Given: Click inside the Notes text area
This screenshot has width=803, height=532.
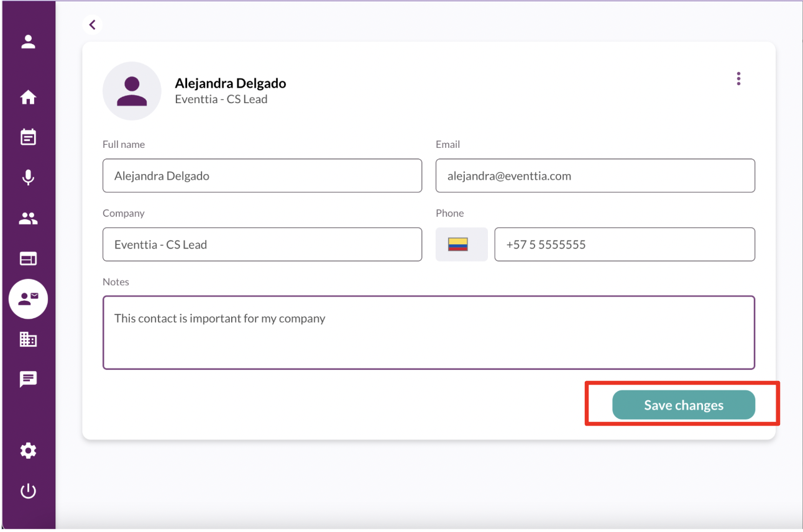Looking at the screenshot, I should 428,332.
